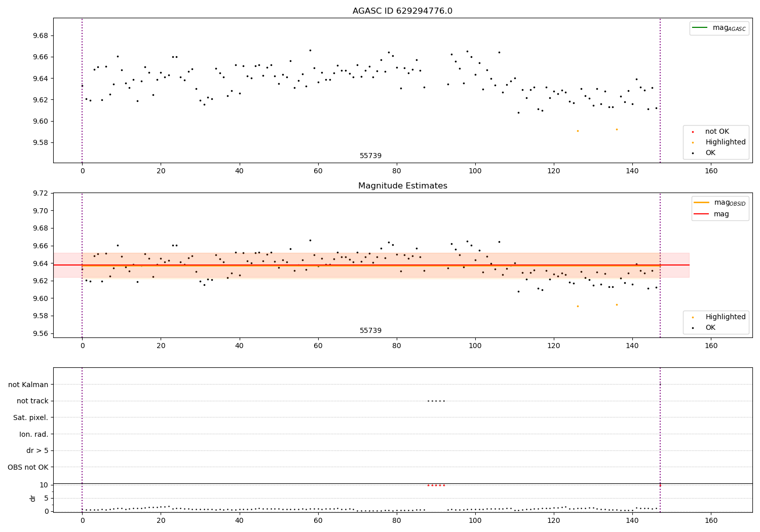The height and width of the screenshot is (532, 760).
Task: Click the orange highlighted point near 136 in top plot
Action: pos(617,129)
